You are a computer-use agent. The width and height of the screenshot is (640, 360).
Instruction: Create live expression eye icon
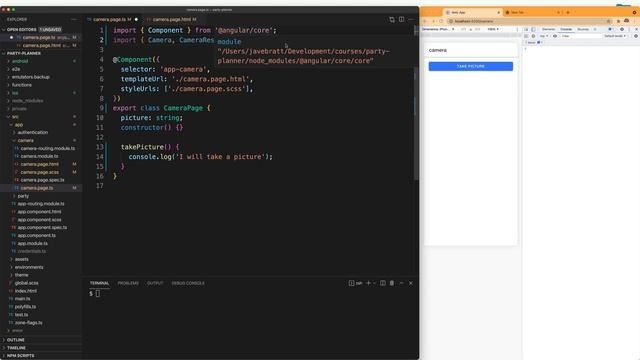(x=555, y=36)
